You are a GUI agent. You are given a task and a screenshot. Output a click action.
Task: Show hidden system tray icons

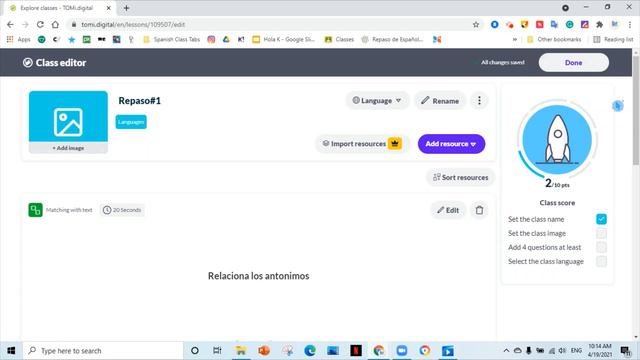click(x=506, y=351)
